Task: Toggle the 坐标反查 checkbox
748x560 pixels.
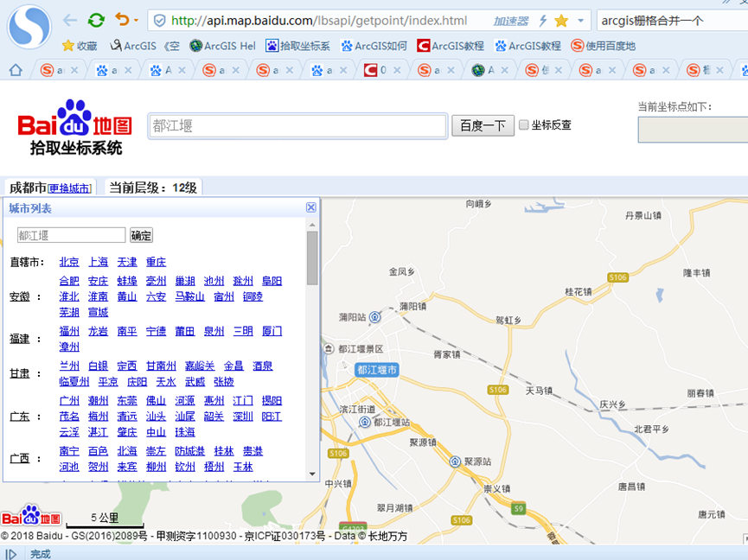Action: 524,125
